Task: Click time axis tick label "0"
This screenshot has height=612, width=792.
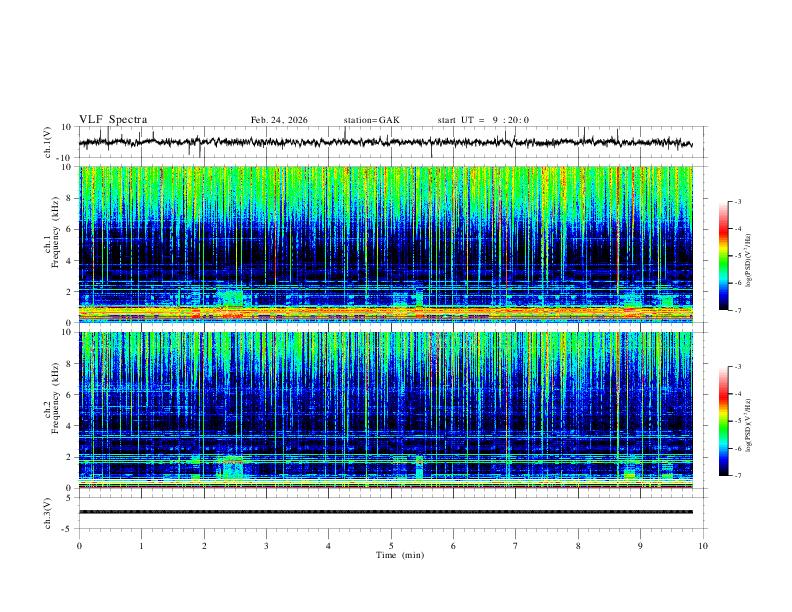Action: pos(79,546)
